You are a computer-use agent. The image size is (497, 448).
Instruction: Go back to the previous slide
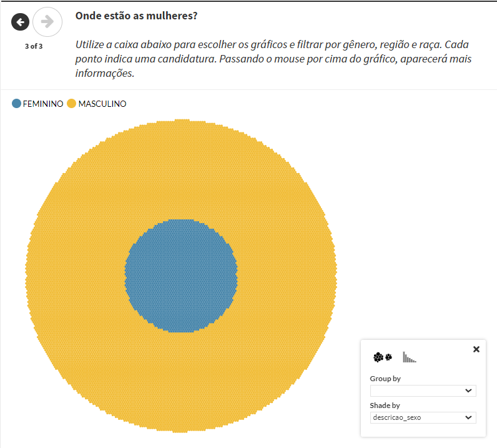[x=21, y=22]
